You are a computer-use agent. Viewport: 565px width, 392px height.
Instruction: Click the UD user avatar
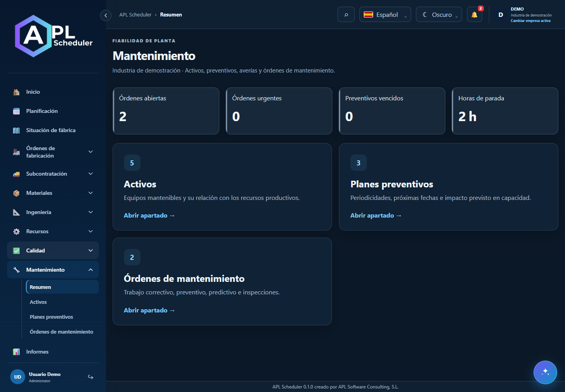tap(18, 377)
